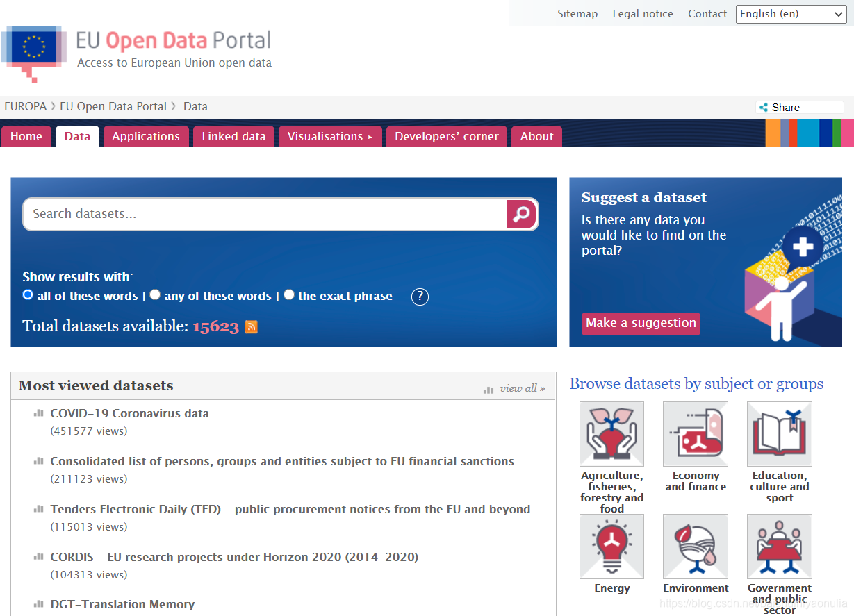Click the EU Open Data Portal title text
The height and width of the screenshot is (616, 854).
pos(174,40)
